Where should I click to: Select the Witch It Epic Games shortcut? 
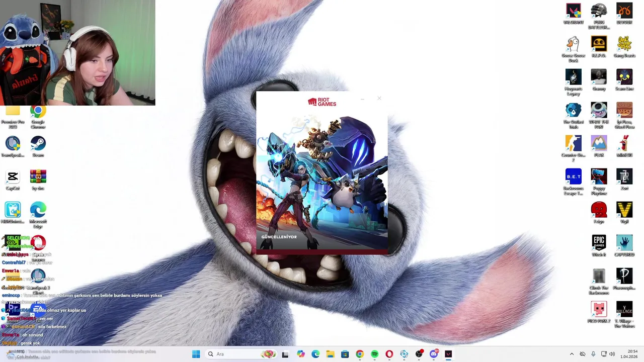[x=599, y=246]
